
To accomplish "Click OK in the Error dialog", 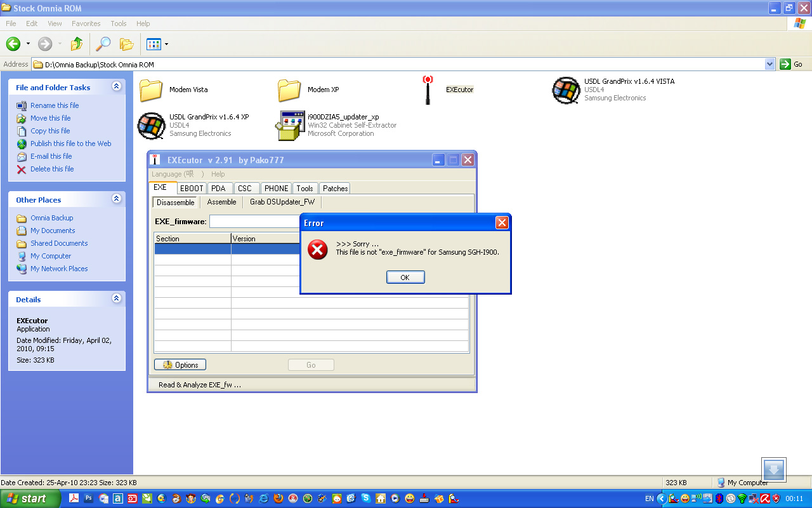I will pyautogui.click(x=405, y=277).
